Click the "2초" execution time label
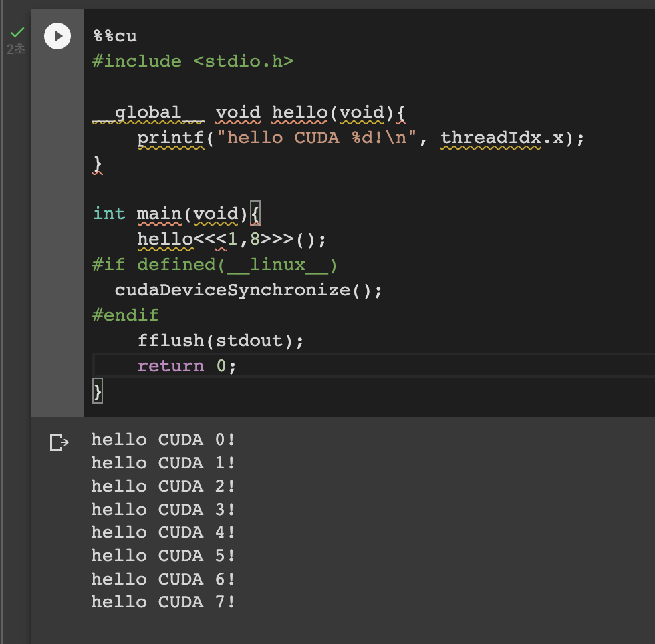Image resolution: width=655 pixels, height=644 pixels. 15,48
